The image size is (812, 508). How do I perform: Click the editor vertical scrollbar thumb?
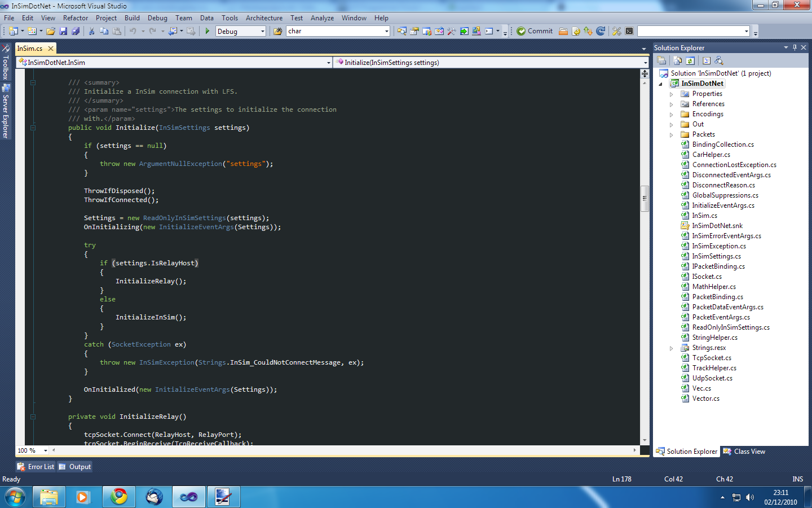pos(645,198)
